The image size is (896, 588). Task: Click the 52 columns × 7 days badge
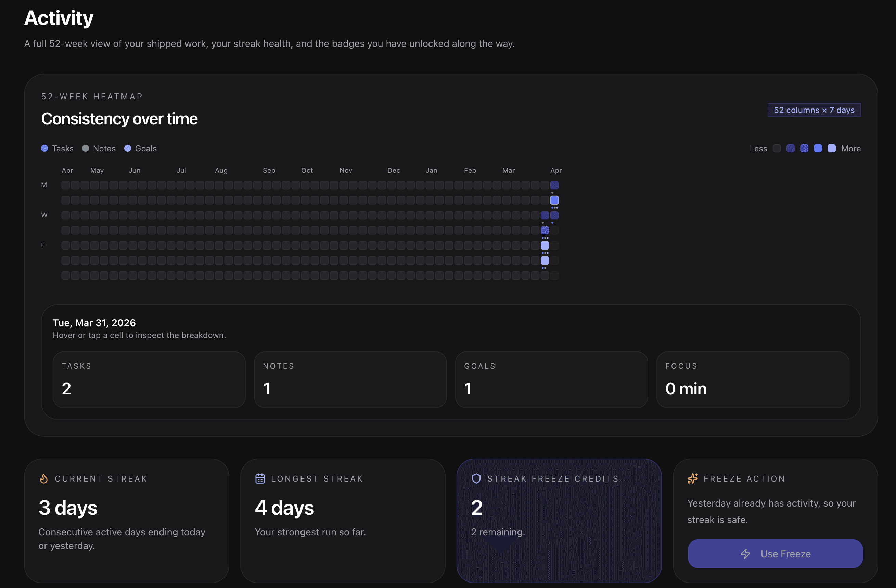[814, 110]
